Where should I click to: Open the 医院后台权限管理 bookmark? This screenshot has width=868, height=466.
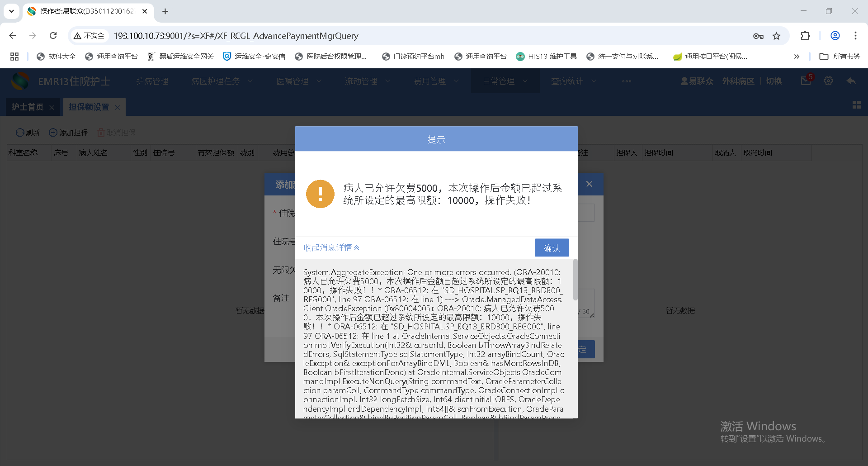(x=331, y=56)
